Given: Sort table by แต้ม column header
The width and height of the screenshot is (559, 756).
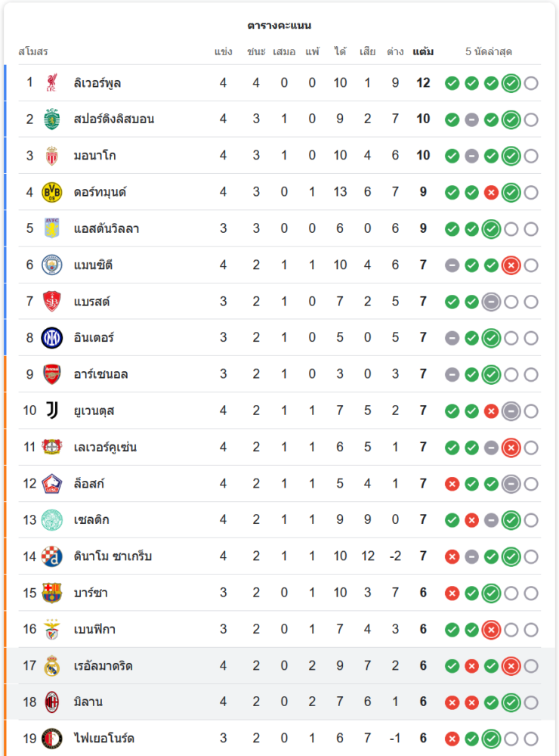Looking at the screenshot, I should (423, 51).
